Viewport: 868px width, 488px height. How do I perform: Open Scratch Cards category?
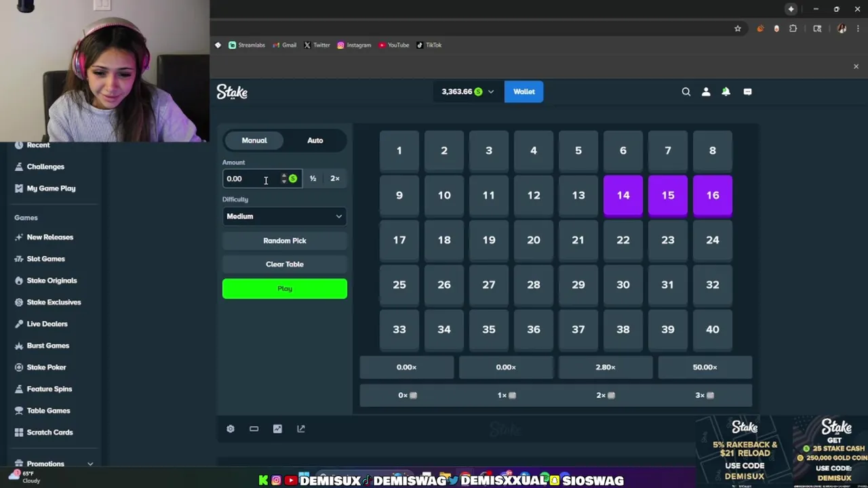click(50, 432)
